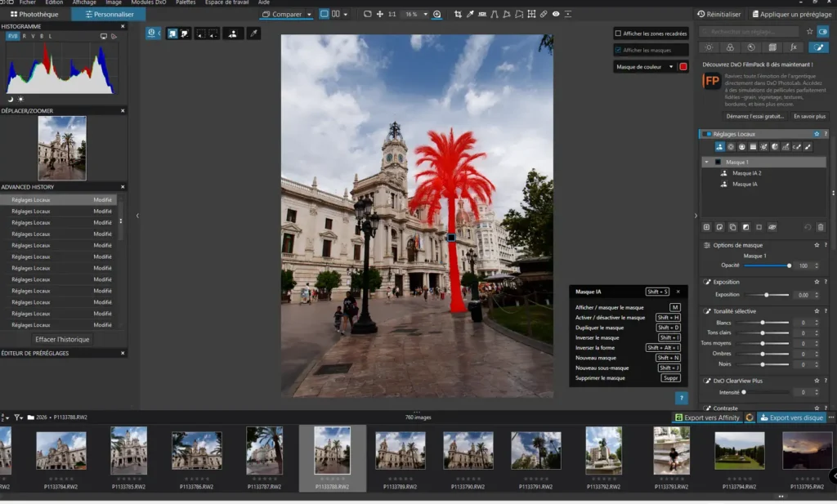Switch to Photothèque tab
Screen dimensions: 837x504
pos(34,15)
